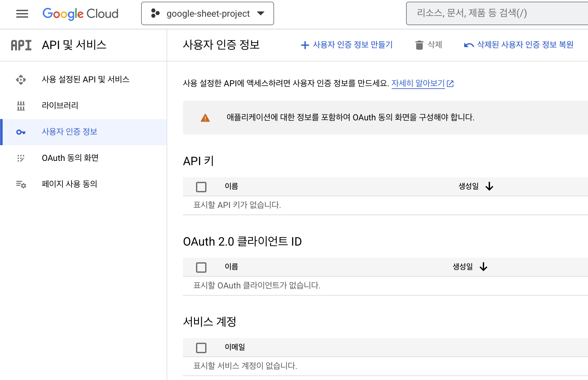The height and width of the screenshot is (380, 588).
Task: Open the 자세히 알아보기 link
Action: point(418,83)
